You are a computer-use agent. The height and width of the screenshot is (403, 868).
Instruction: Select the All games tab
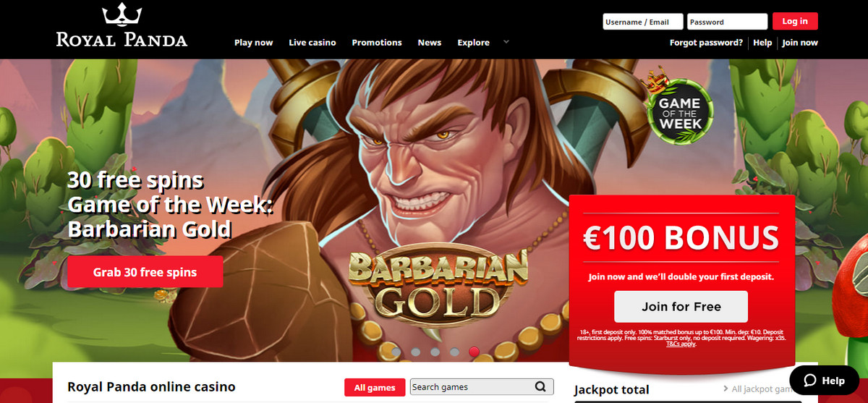click(375, 388)
